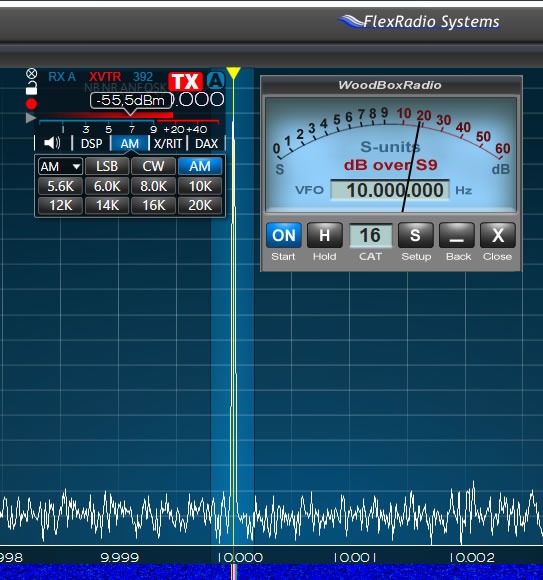The height and width of the screenshot is (580, 543).
Task: Set filter width to 14K
Action: 107,205
